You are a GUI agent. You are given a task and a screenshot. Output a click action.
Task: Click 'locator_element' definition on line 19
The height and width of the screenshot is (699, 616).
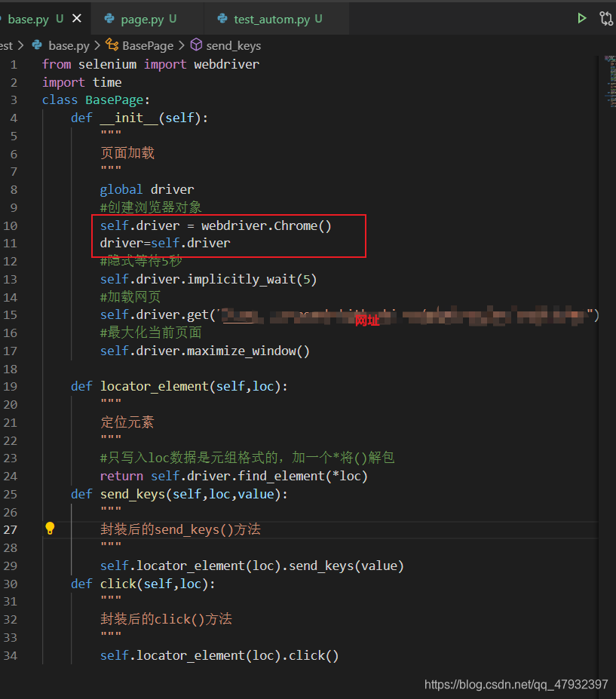(155, 387)
